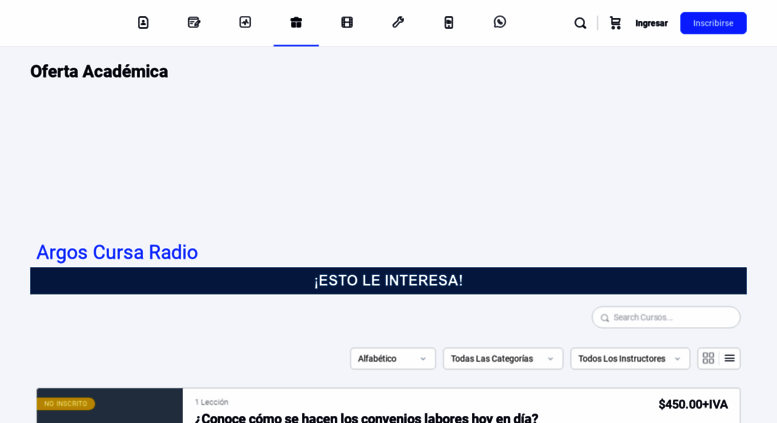Expand the Alfabético sort dropdown
Screen dimensions: 777x423
(x=392, y=359)
